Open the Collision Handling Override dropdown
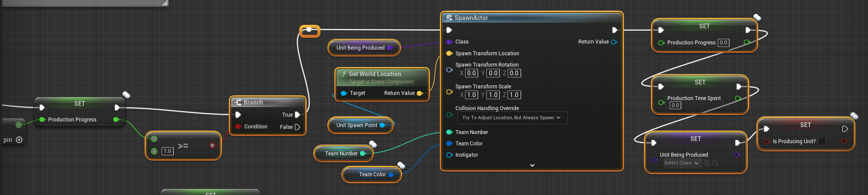This screenshot has width=868, height=195. 512,118
